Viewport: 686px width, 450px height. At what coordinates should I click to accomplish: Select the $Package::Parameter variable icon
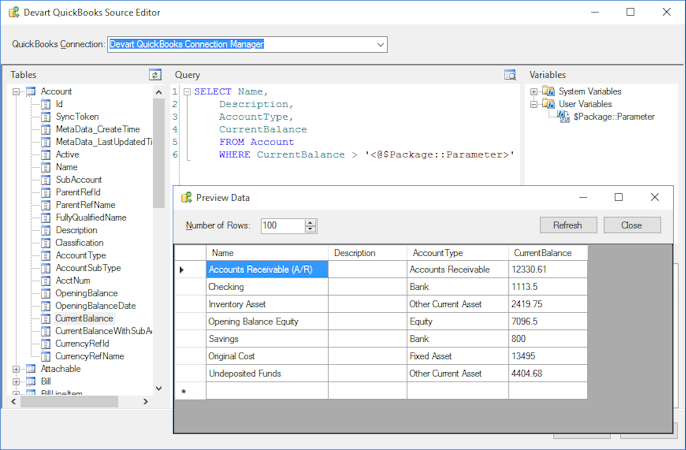click(563, 116)
